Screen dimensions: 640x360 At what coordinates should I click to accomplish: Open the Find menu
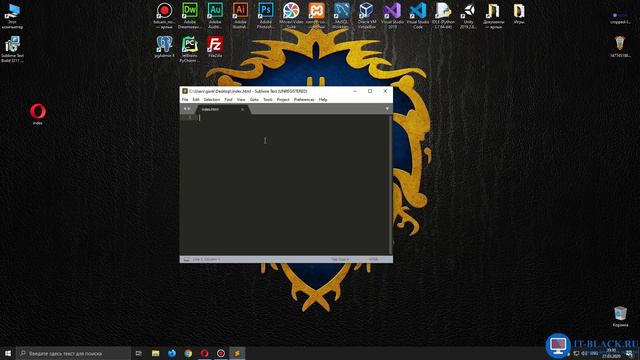point(228,100)
